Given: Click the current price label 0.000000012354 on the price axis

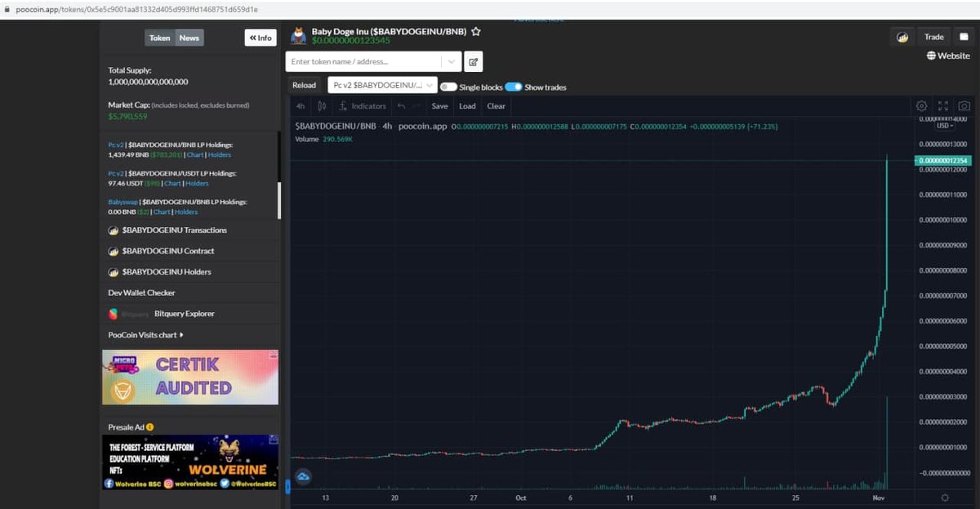Looking at the screenshot, I should 943,161.
